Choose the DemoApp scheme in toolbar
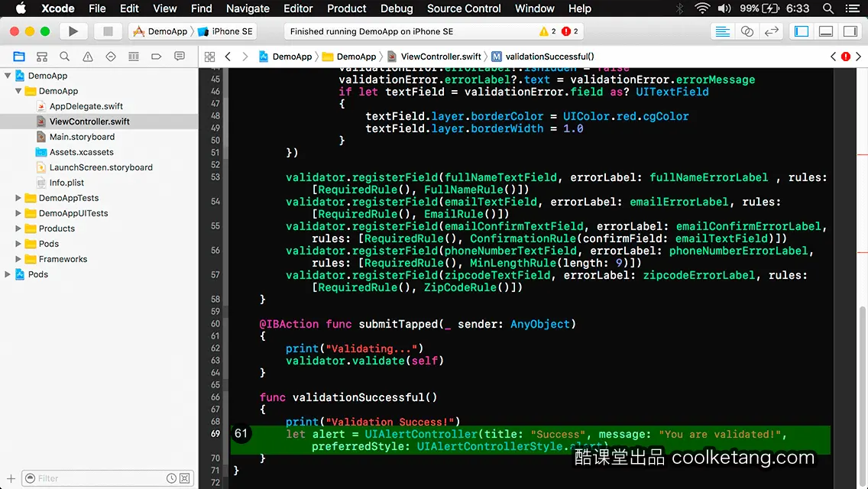This screenshot has width=868, height=489. coord(160,31)
